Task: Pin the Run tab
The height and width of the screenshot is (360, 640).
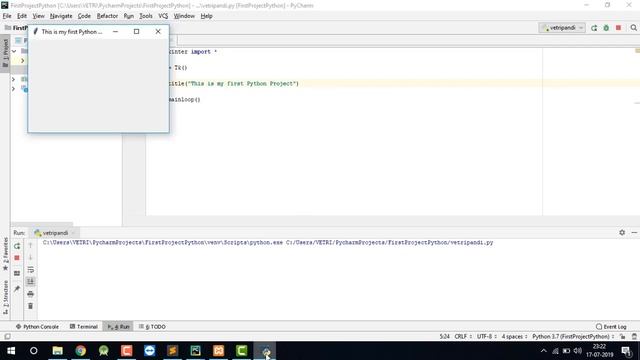Action: tap(17, 289)
